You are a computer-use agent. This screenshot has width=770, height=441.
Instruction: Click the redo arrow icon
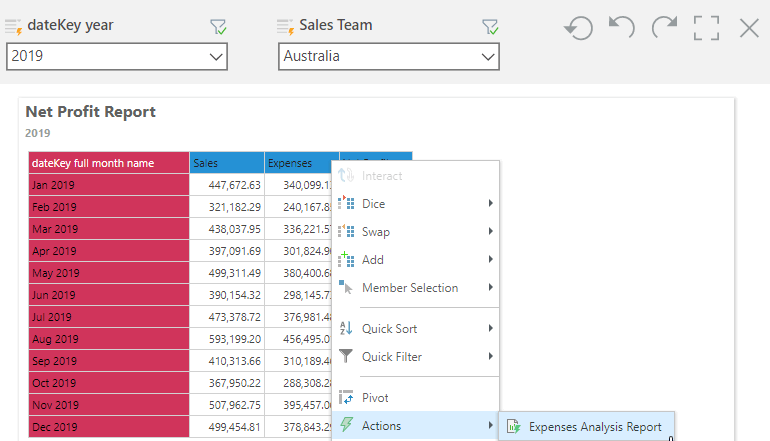pyautogui.click(x=664, y=27)
